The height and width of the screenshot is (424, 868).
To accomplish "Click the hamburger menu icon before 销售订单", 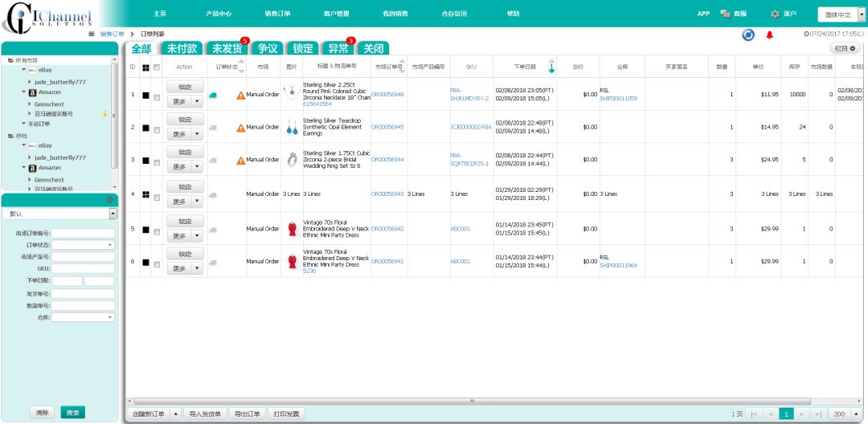I will click(92, 35).
